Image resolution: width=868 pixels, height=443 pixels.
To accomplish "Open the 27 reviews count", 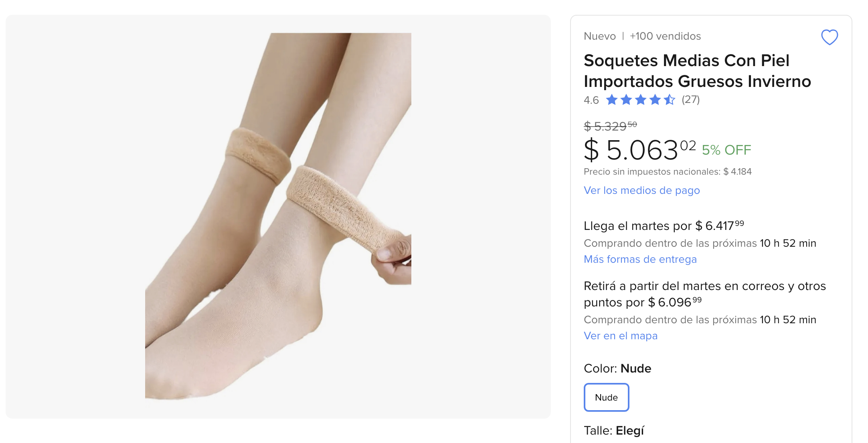I will pyautogui.click(x=690, y=100).
